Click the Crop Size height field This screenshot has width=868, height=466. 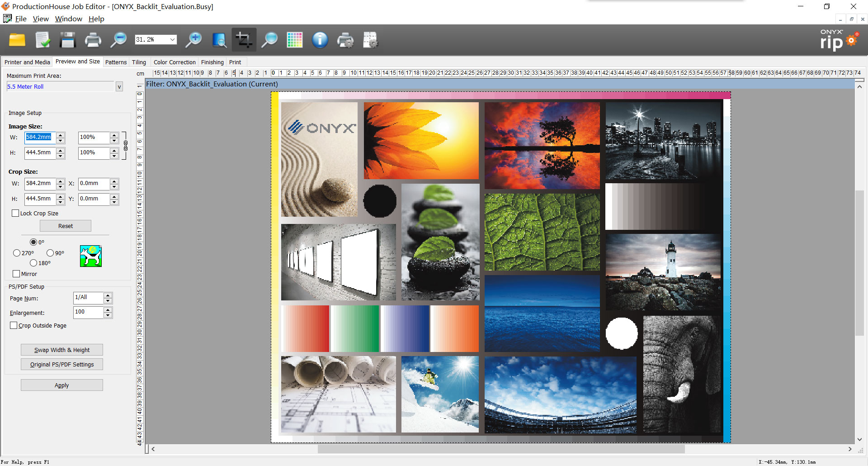tap(40, 199)
